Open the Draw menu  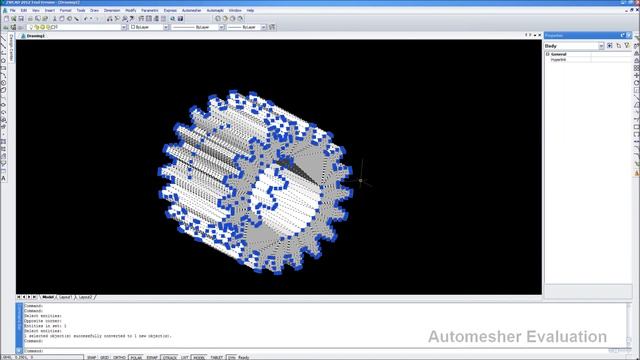pyautogui.click(x=94, y=10)
